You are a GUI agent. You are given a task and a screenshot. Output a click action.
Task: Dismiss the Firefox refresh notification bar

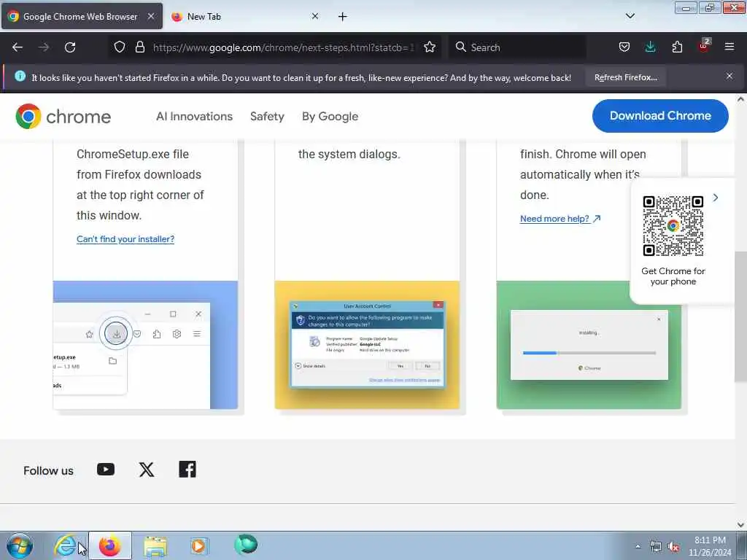point(729,76)
